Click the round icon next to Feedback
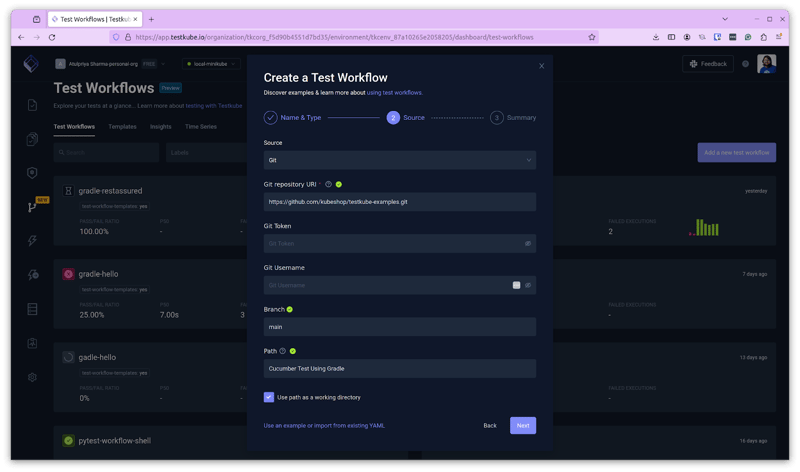This screenshot has height=472, width=800. pyautogui.click(x=745, y=64)
